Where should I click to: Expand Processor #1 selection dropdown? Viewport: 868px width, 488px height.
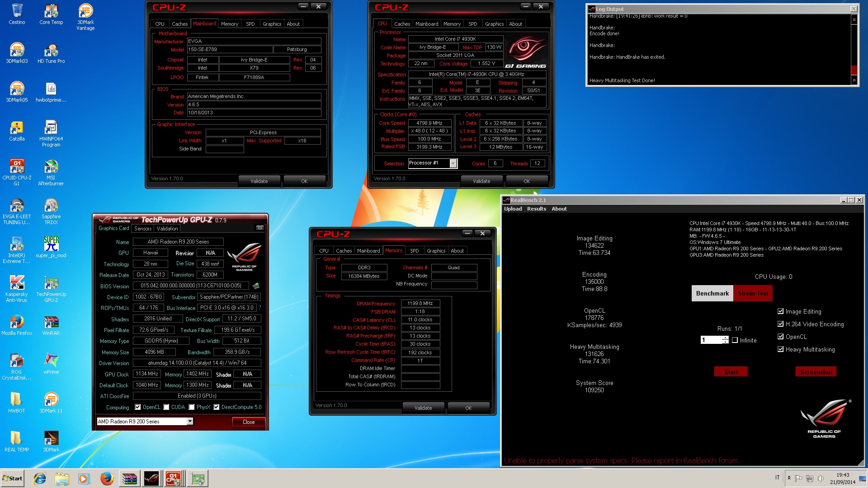(453, 164)
